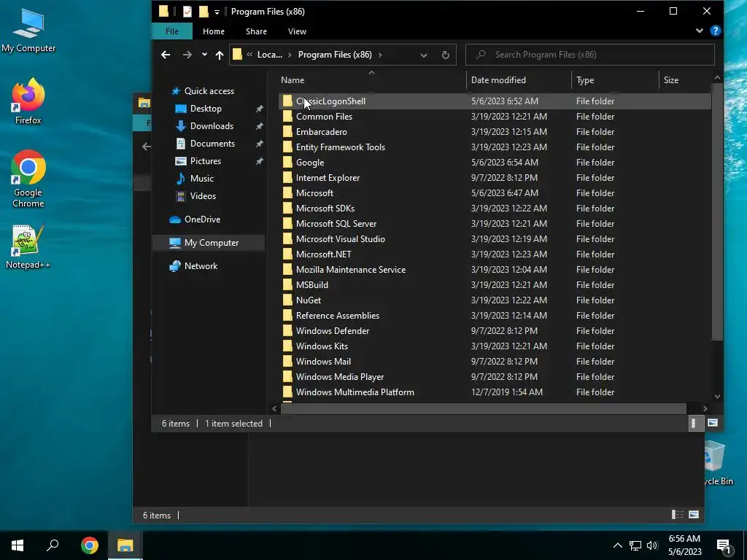This screenshot has height=560, width=747.
Task: Sort by the Type column header
Action: pyautogui.click(x=615, y=80)
